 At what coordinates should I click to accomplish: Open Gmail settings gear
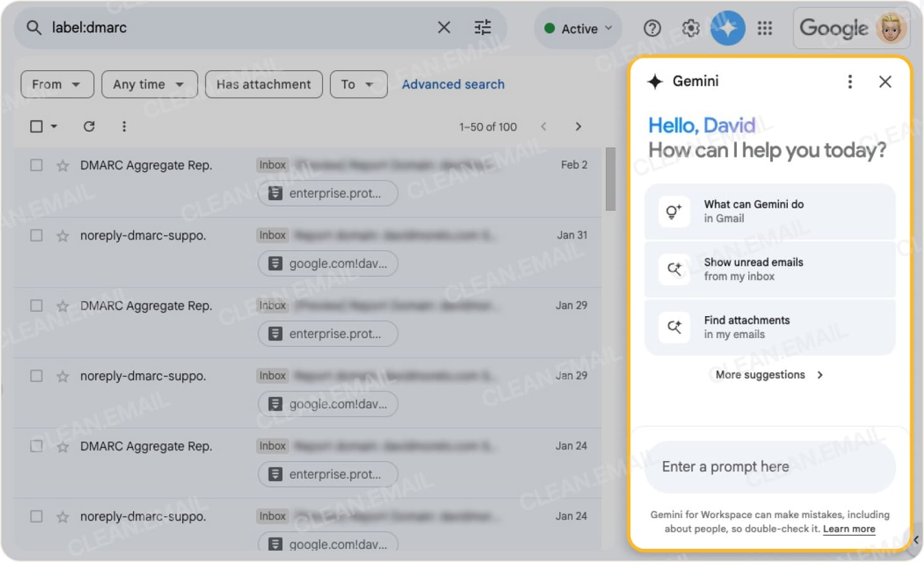tap(690, 28)
